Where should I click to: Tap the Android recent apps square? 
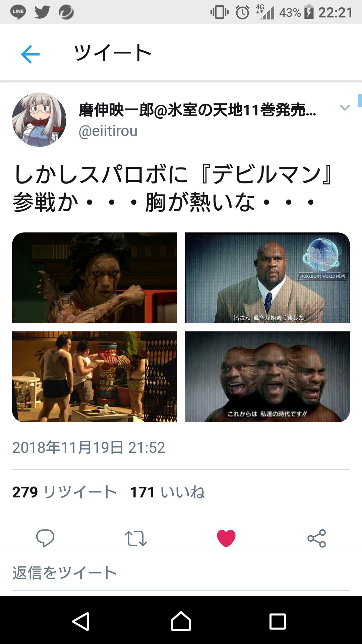(278, 622)
